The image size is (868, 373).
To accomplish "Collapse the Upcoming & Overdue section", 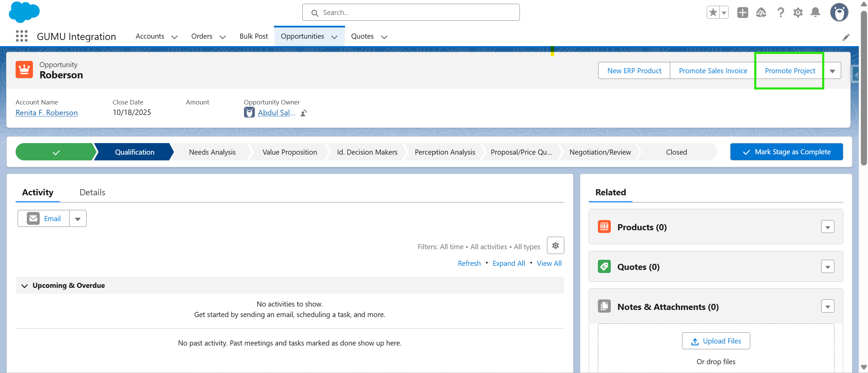I will point(24,286).
